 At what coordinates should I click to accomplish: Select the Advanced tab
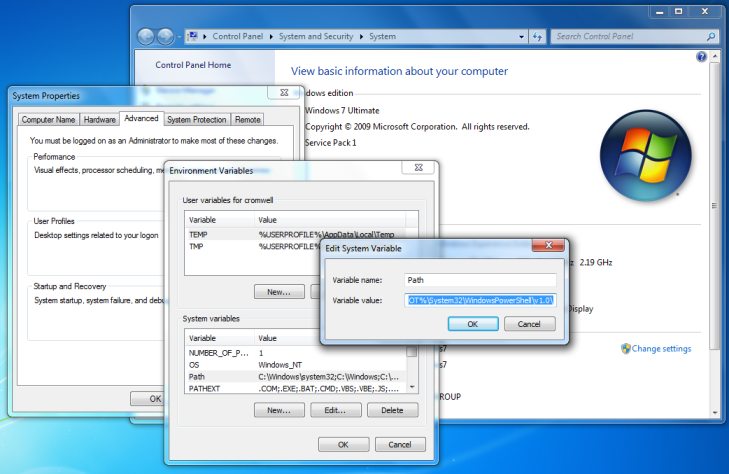[x=141, y=118]
